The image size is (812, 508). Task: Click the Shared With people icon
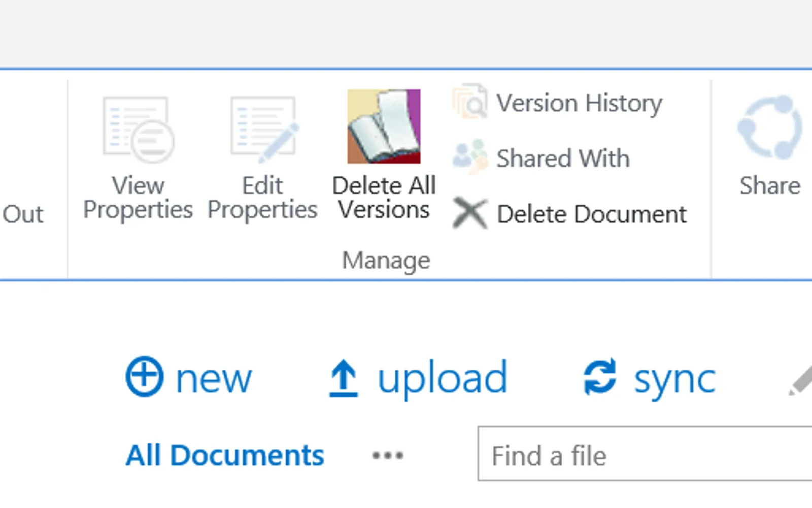click(470, 156)
